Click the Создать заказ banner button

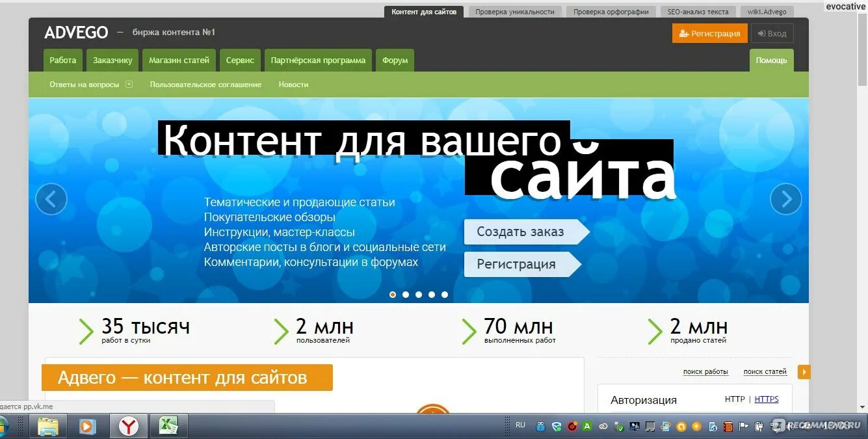pos(527,232)
